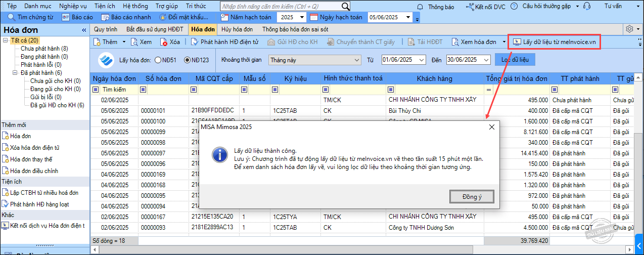This screenshot has width=644, height=255.
Task: Click Thêm new invoice icon
Action: (97, 41)
